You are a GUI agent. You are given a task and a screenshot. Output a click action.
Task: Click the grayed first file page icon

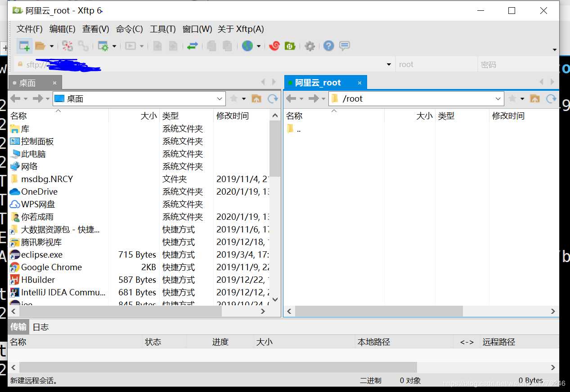157,45
